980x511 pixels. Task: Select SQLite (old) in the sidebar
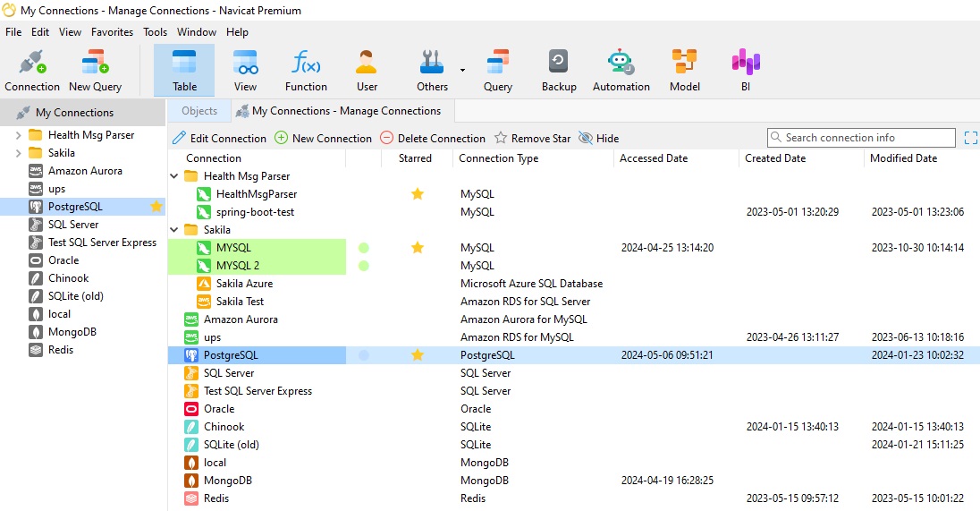[x=82, y=296]
